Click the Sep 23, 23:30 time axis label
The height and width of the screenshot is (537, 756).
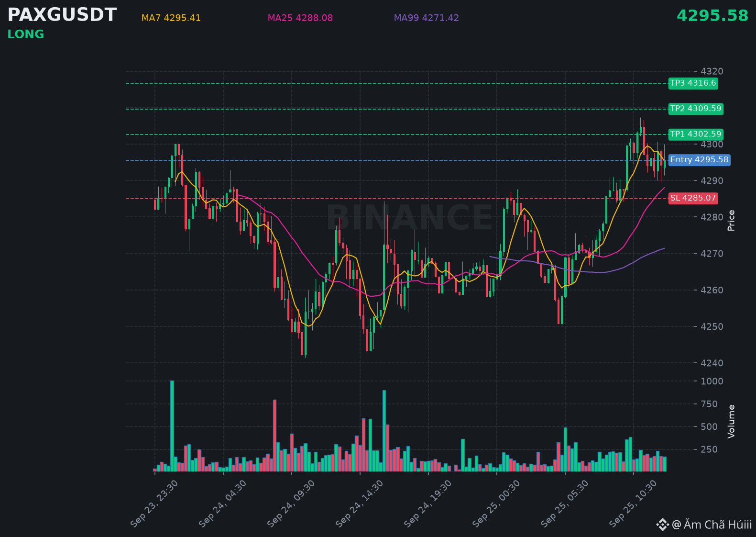(154, 504)
